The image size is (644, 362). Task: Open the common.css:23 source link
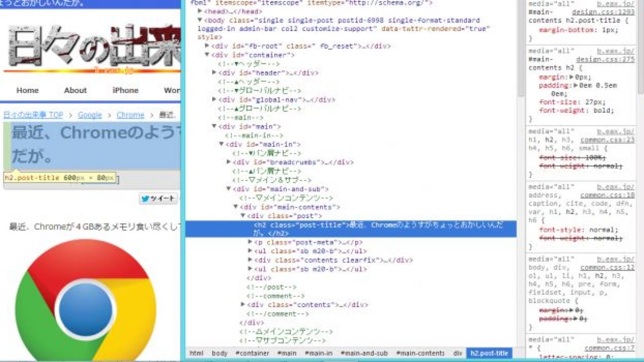pyautogui.click(x=607, y=140)
